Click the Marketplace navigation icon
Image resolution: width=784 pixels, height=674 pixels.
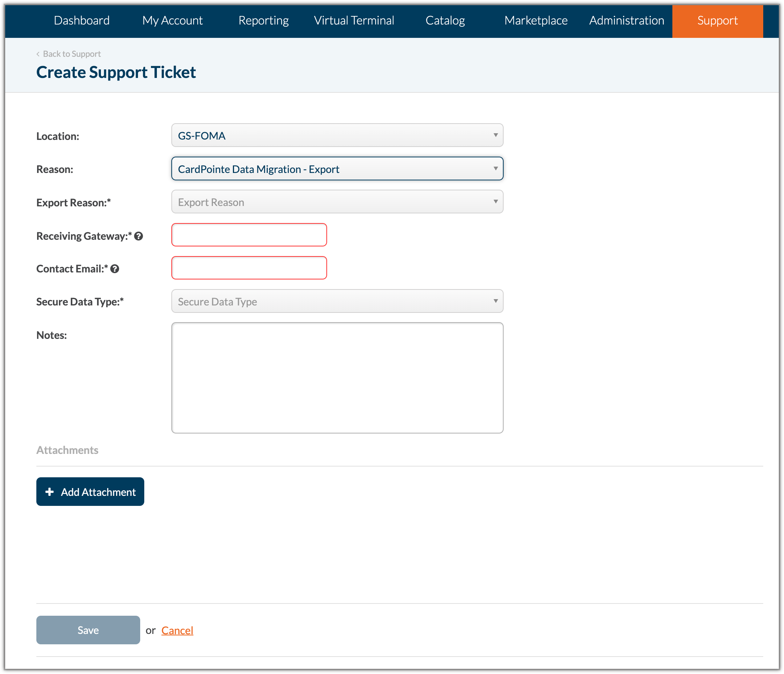click(x=536, y=20)
